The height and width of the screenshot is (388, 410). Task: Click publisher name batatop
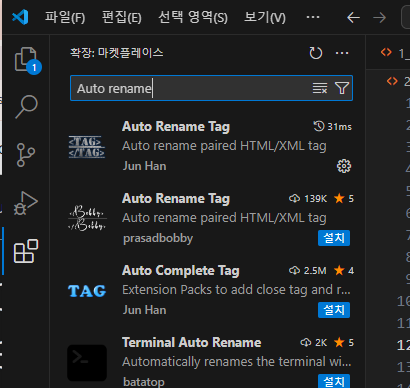tap(144, 382)
